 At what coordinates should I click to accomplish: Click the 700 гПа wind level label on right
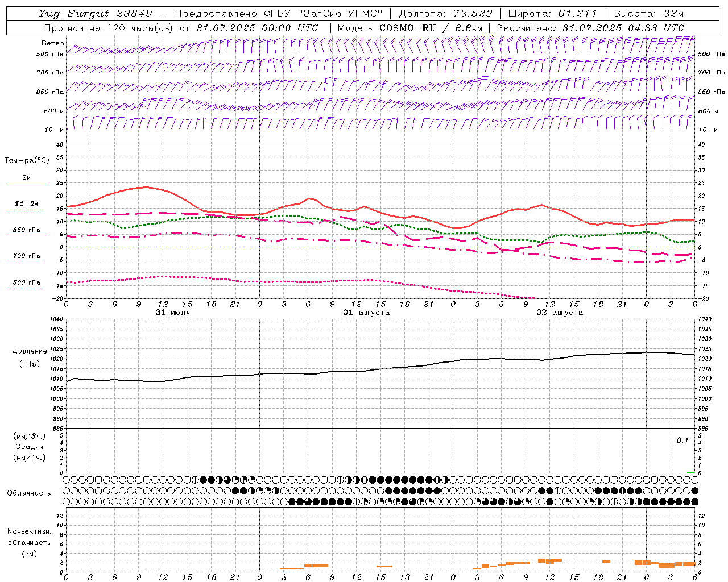(x=712, y=73)
